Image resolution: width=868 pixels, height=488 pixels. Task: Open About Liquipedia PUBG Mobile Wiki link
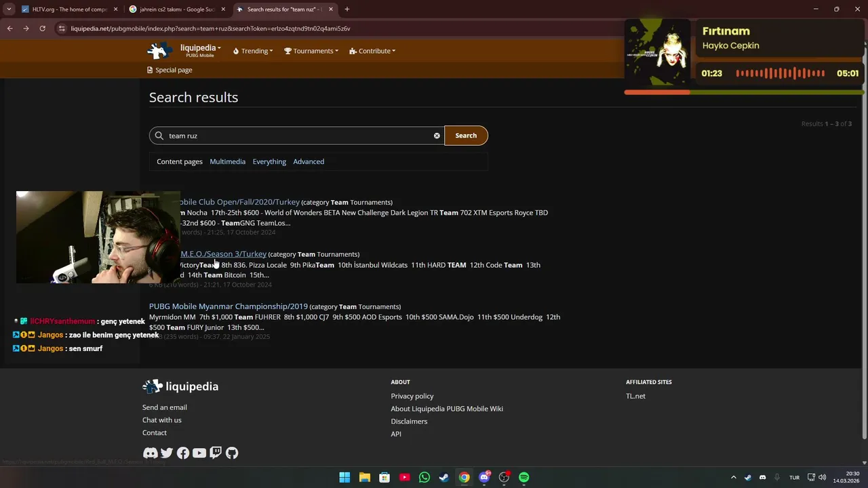[447, 409]
